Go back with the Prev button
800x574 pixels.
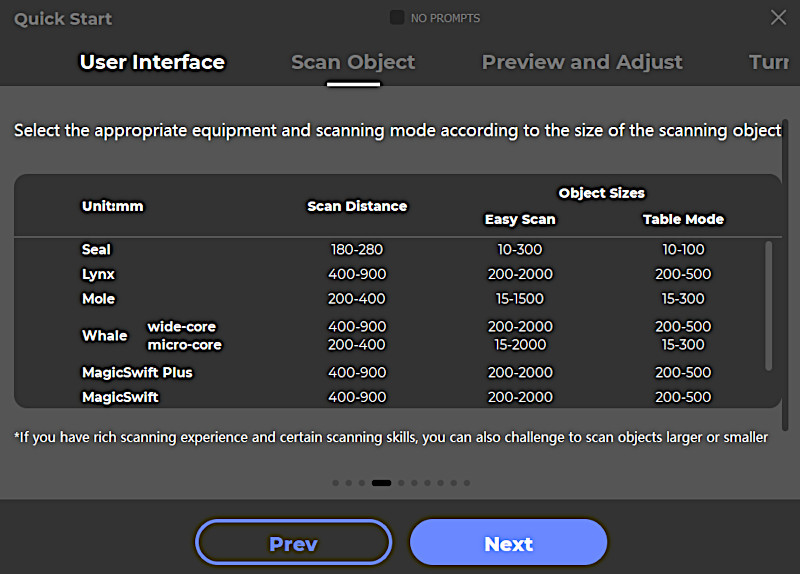293,542
